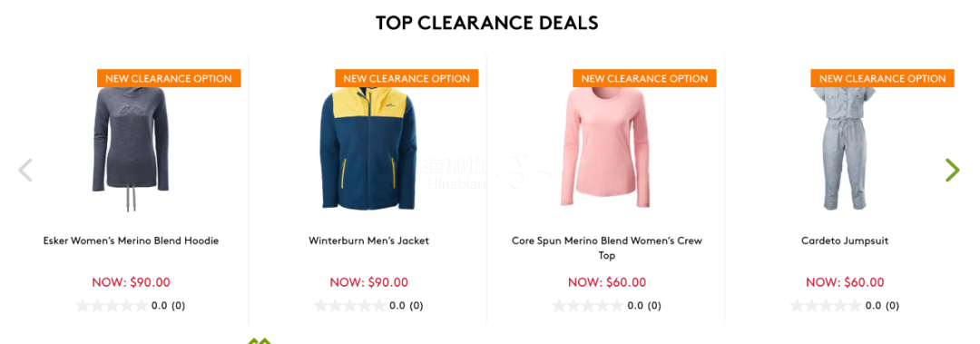This screenshot has height=344, width=980.
Task: Click the jumpsuit's New Clearance Option badge
Action: 883,78
